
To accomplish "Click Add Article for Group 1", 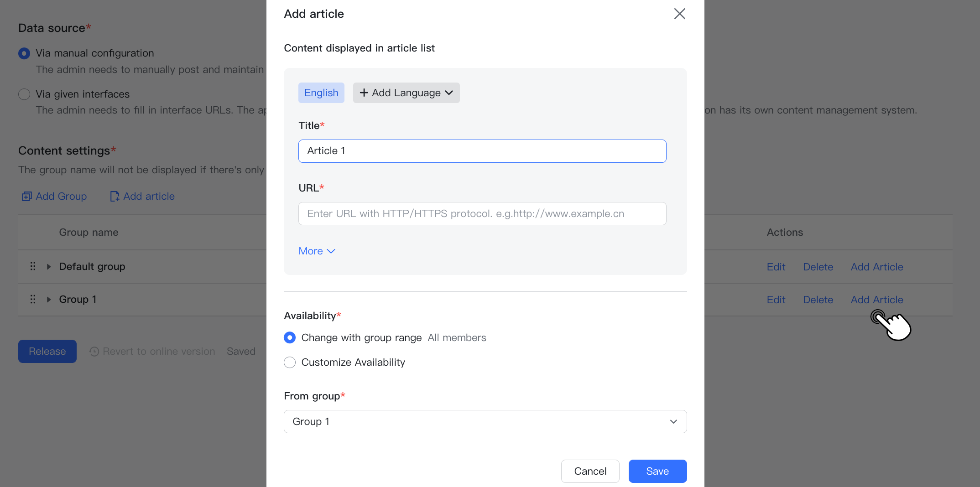I will pyautogui.click(x=876, y=300).
